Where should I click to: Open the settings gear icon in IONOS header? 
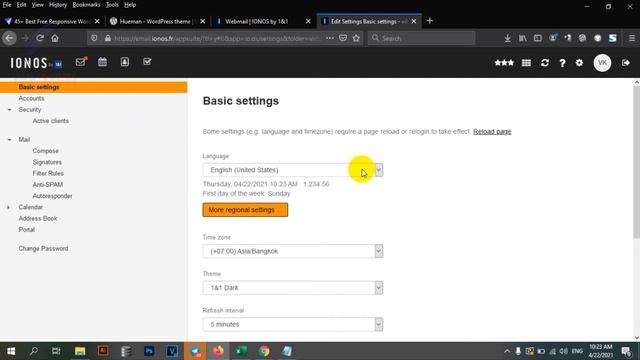(579, 63)
